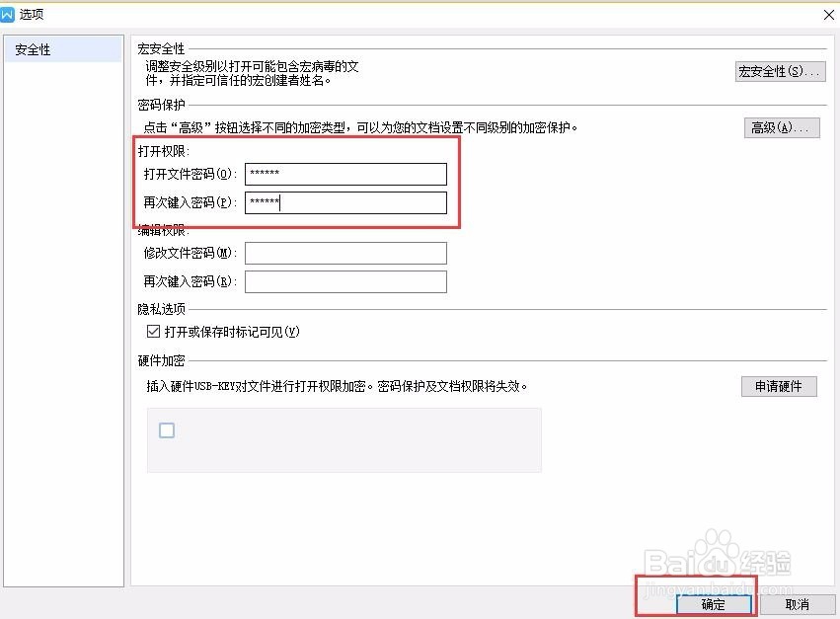Toggle the 打开或保存时标记可见(V) checkbox
840x619 pixels.
153,331
